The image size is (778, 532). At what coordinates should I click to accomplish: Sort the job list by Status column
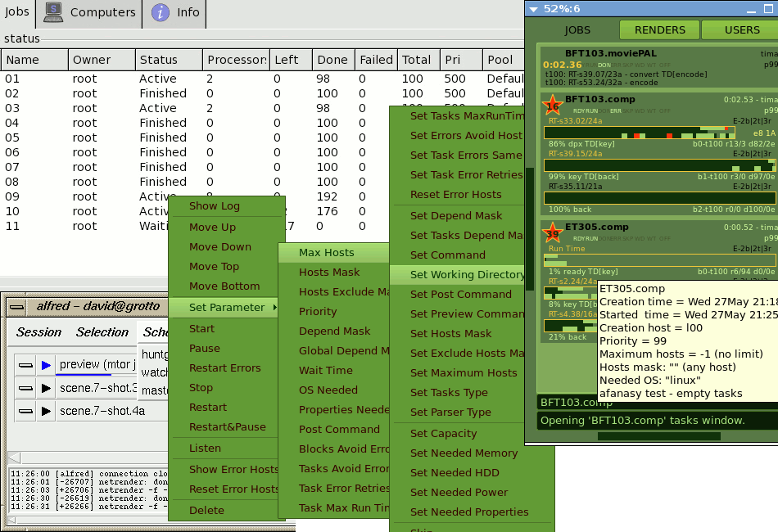click(x=168, y=60)
